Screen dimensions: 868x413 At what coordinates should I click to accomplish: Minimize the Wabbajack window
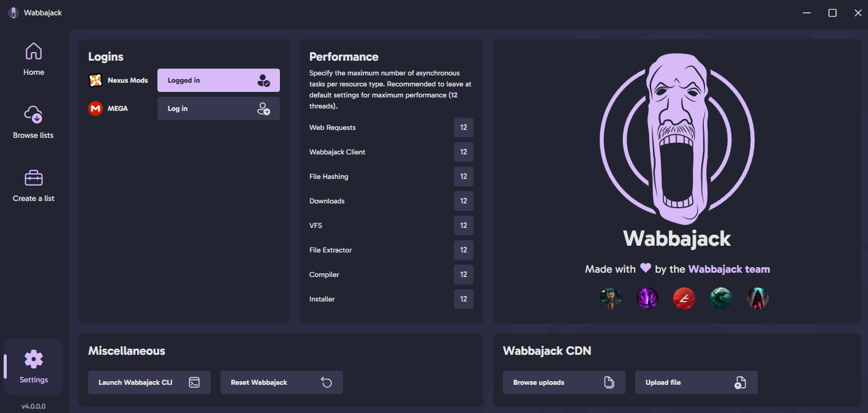click(x=807, y=13)
